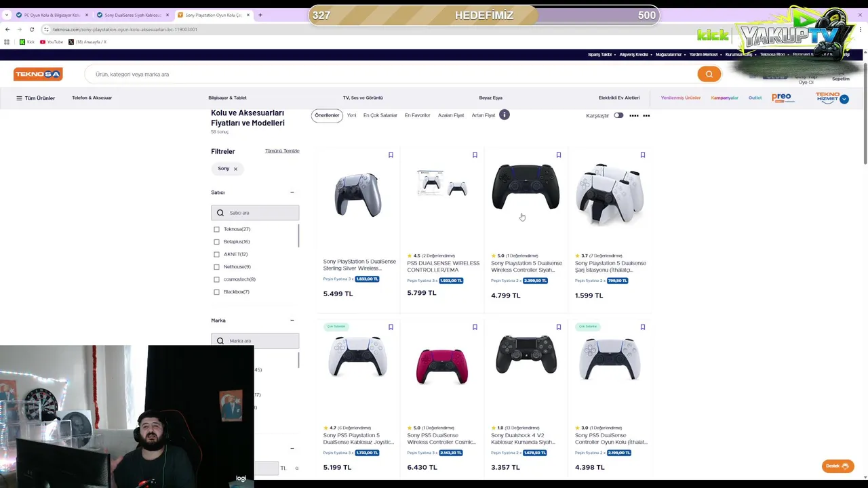Toggle the Karşılaştır compare switch
868x488 pixels.
click(618, 116)
